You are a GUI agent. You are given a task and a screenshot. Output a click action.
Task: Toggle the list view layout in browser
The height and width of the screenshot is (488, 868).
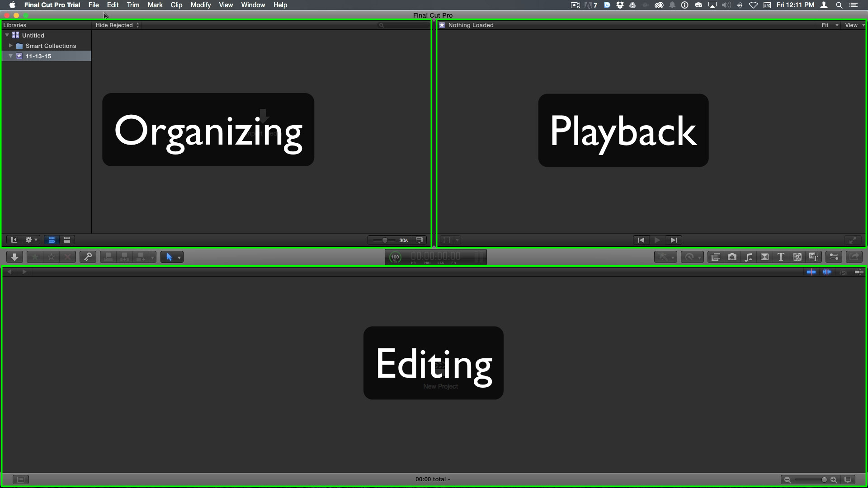(x=67, y=239)
